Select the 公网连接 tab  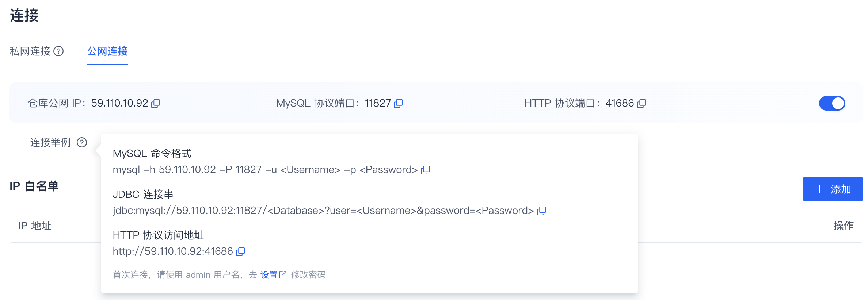point(107,51)
